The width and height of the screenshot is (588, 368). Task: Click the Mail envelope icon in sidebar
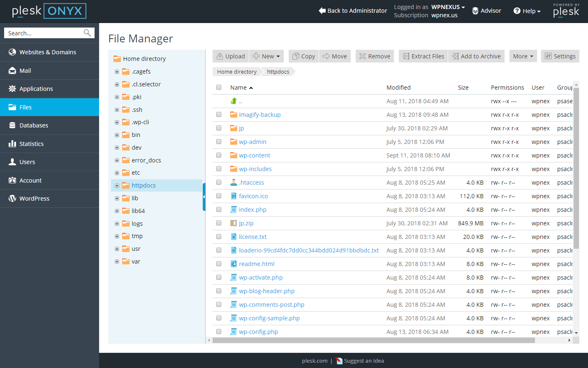pyautogui.click(x=12, y=71)
